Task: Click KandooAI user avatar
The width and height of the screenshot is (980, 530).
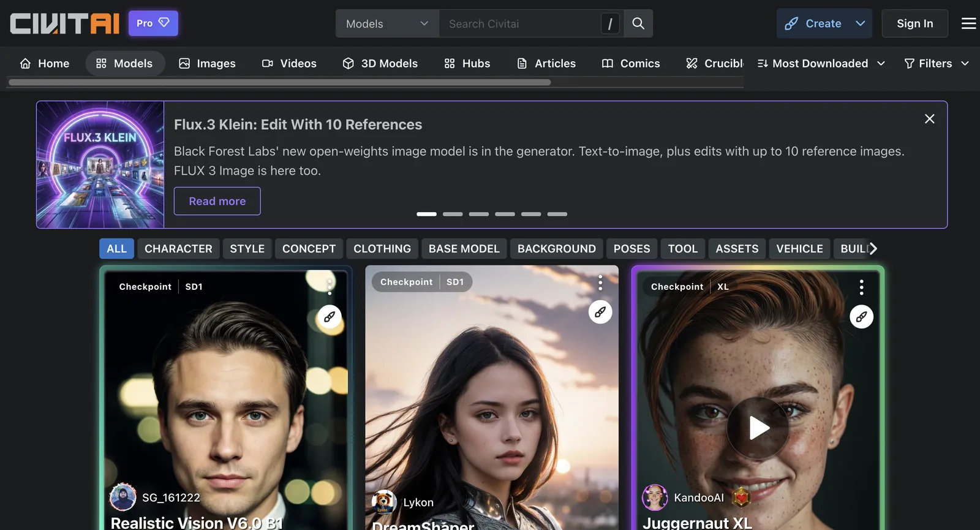Action: coord(655,497)
